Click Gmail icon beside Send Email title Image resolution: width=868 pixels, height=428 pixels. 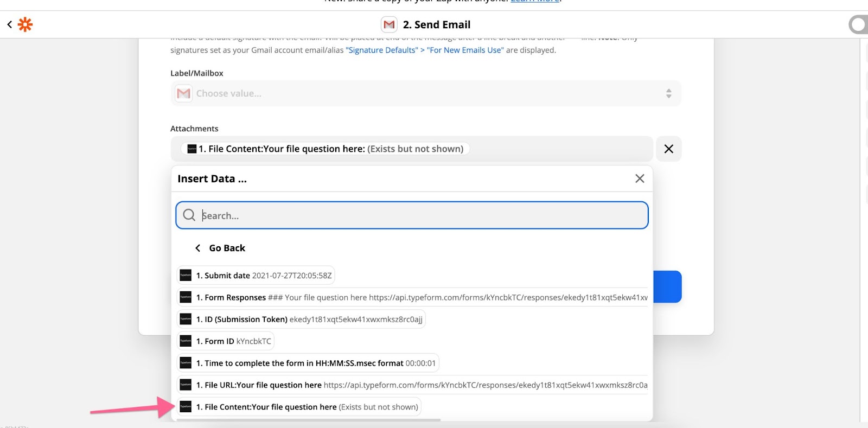(389, 24)
